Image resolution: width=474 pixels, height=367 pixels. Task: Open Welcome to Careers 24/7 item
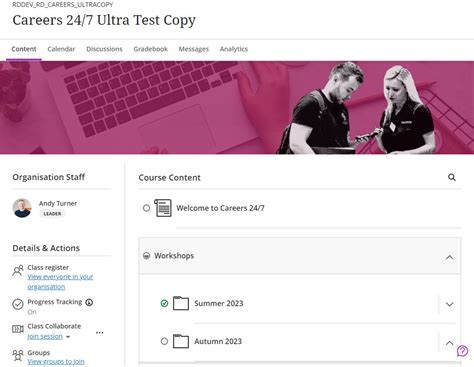coord(220,208)
